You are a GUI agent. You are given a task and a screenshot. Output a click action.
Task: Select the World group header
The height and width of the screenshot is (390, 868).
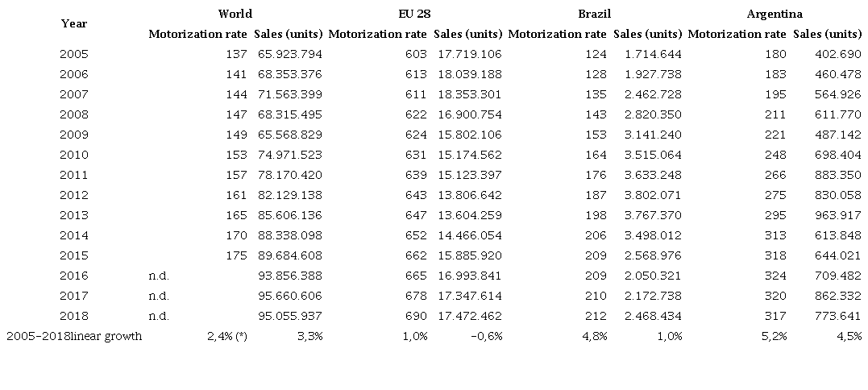[x=235, y=14]
